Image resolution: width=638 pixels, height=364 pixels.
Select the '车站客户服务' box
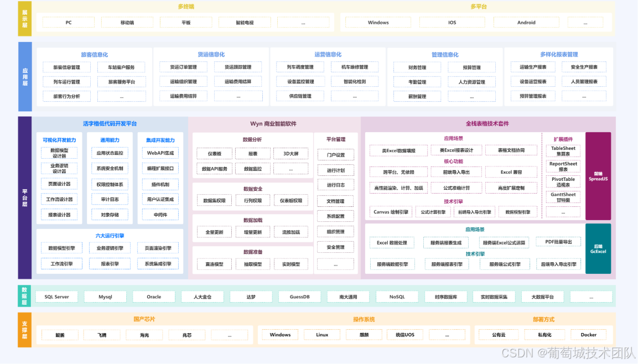121,67
